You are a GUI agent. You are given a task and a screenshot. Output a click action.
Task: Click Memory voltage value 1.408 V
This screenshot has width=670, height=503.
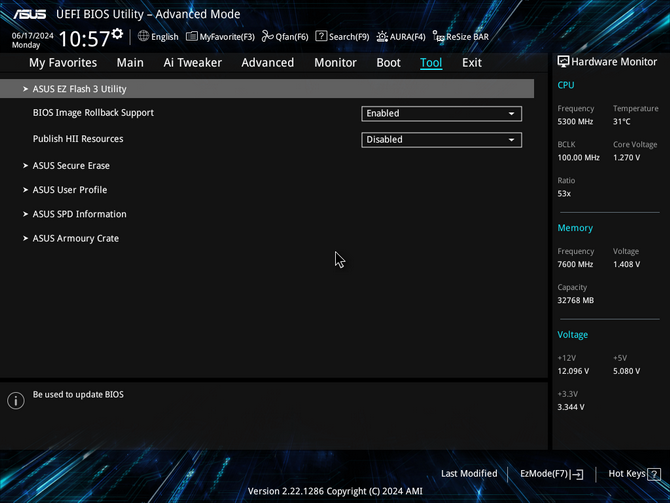626,265
